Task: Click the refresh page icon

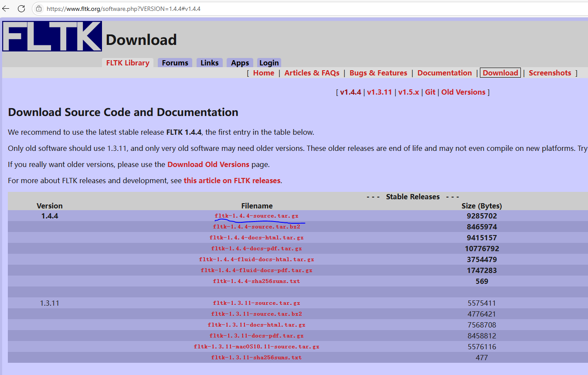Action: [x=21, y=8]
